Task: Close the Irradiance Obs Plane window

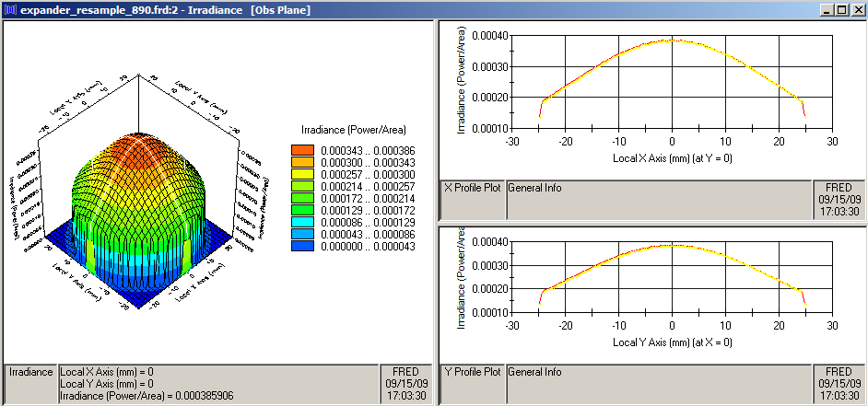Action: pyautogui.click(x=855, y=9)
